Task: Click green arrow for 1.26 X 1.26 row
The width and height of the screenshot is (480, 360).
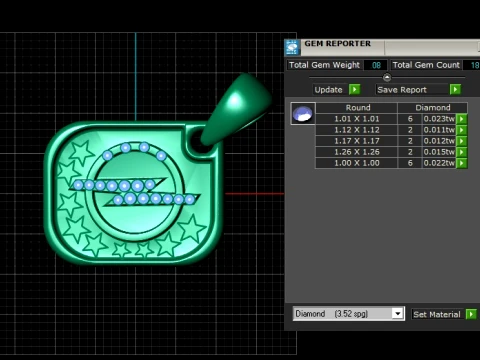Action: pyautogui.click(x=462, y=152)
